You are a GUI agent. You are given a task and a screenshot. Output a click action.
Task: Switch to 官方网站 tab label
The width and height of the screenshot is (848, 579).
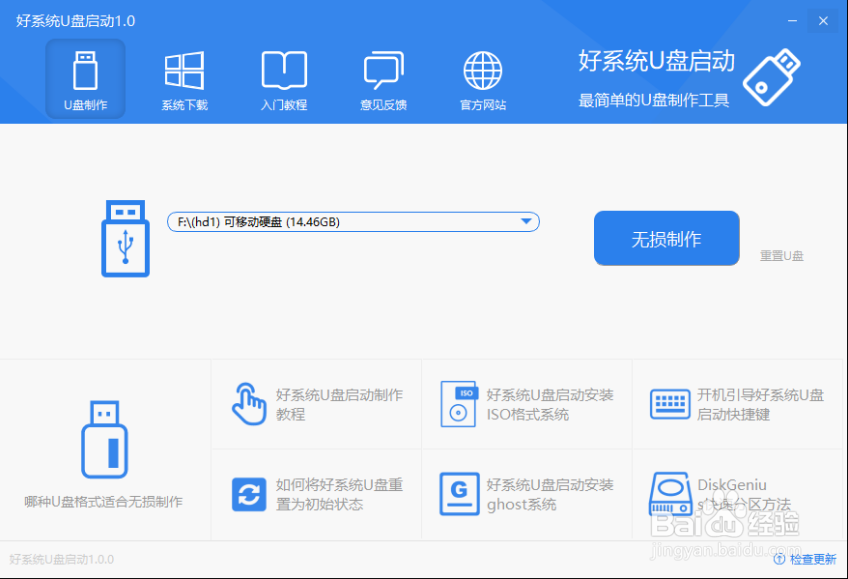pyautogui.click(x=482, y=105)
